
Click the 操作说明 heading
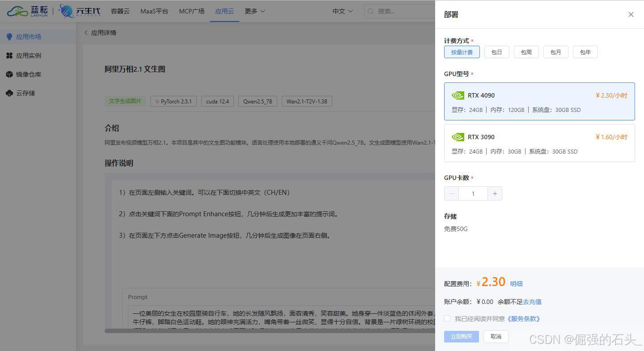pos(119,163)
